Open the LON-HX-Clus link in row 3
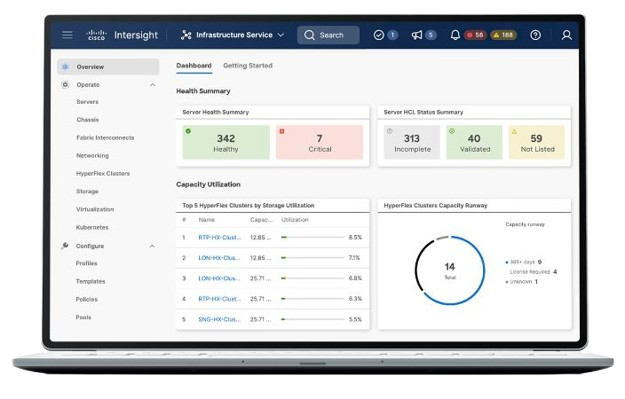Image resolution: width=625 pixels, height=399 pixels. click(x=219, y=278)
